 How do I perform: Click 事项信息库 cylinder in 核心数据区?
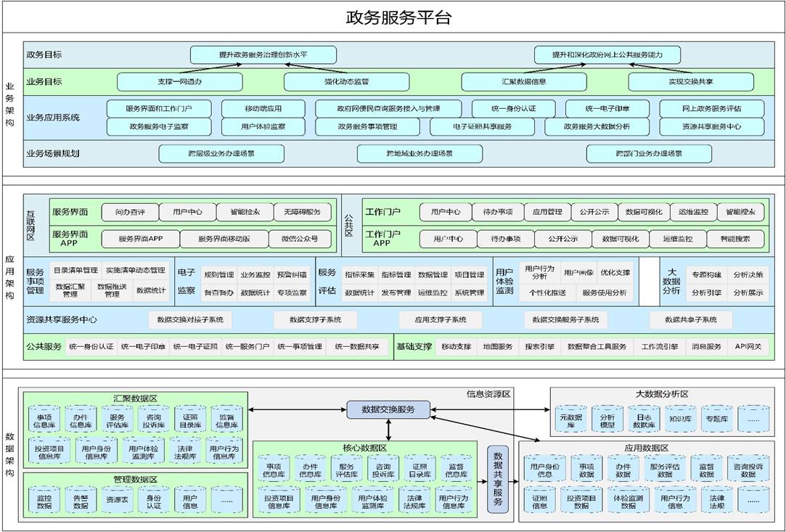click(x=274, y=470)
